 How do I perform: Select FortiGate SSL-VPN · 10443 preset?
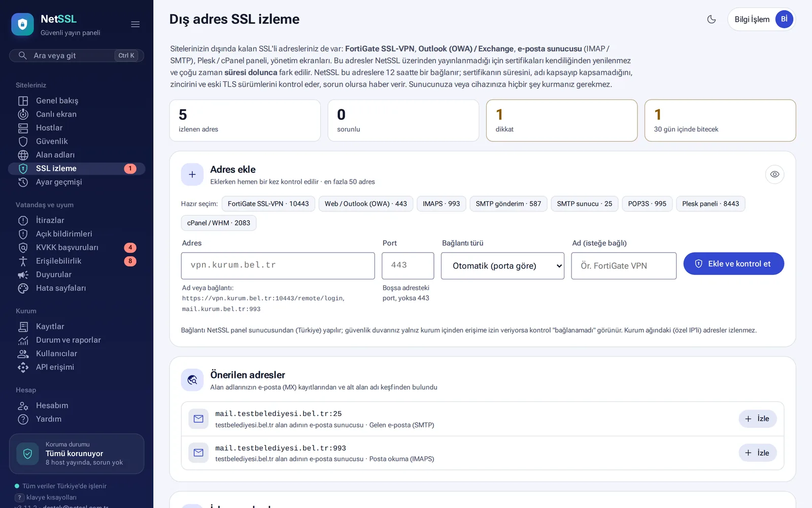click(268, 204)
